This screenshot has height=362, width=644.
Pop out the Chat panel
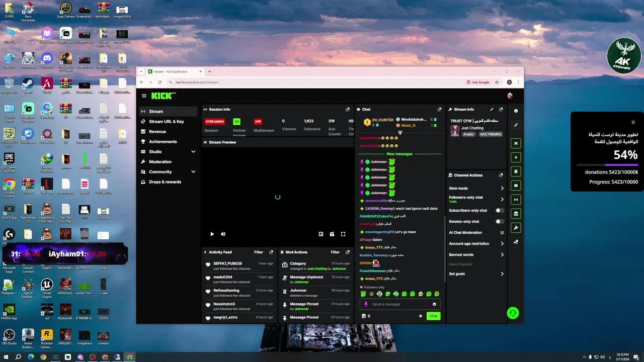[440, 109]
